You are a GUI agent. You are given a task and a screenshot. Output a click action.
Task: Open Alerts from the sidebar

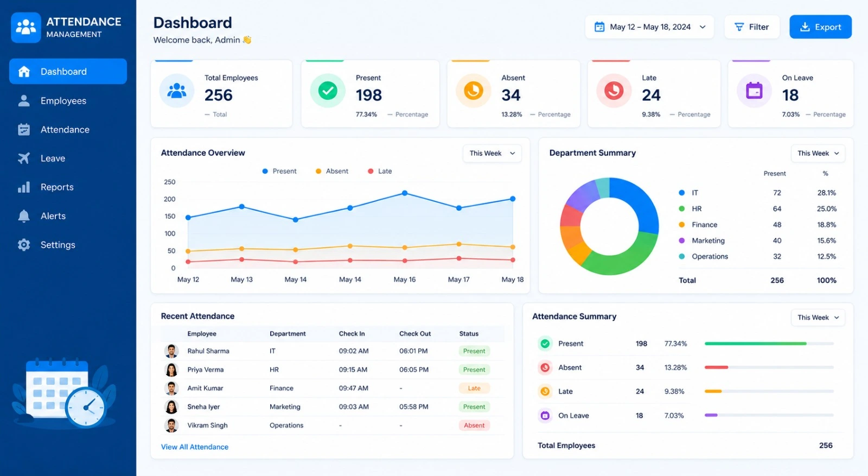point(68,216)
